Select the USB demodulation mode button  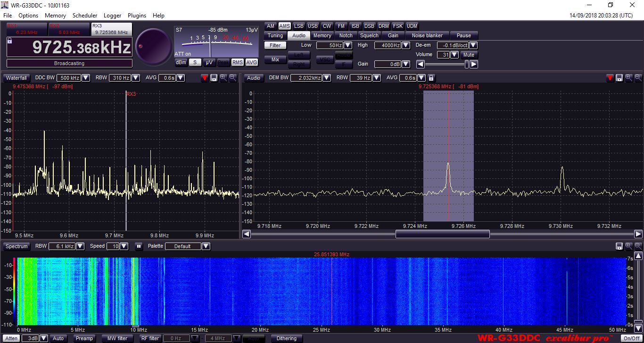coord(313,26)
